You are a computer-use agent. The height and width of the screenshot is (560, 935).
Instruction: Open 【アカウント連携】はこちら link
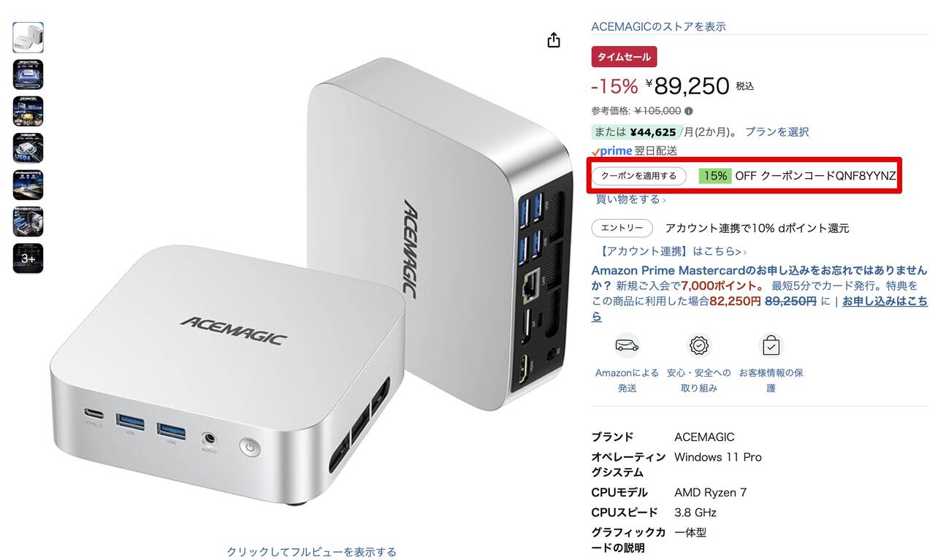pos(669,251)
